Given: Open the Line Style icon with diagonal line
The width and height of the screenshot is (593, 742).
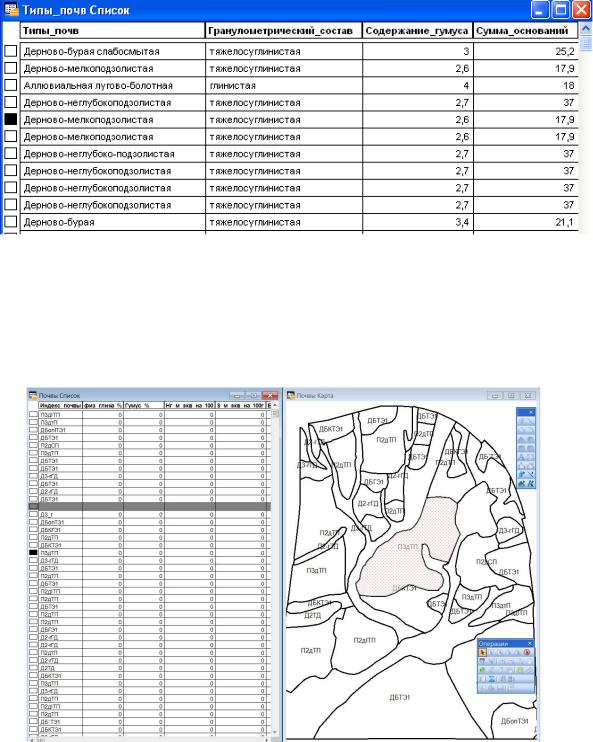Looking at the screenshot, I should (x=531, y=474).
